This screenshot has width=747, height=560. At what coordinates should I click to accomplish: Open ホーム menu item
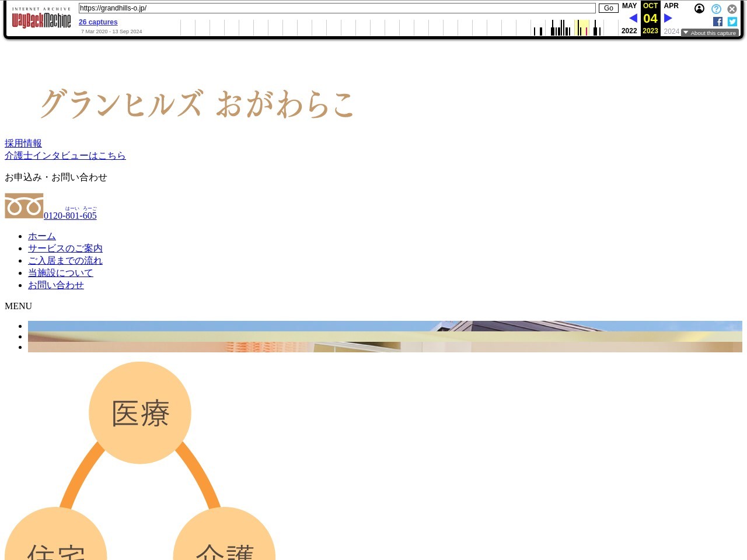[x=42, y=236]
